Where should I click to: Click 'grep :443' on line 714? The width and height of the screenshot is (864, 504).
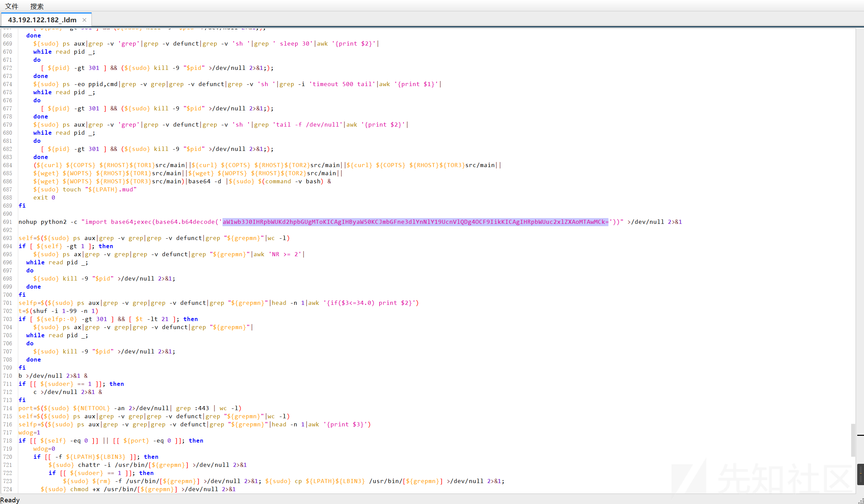coord(192,408)
